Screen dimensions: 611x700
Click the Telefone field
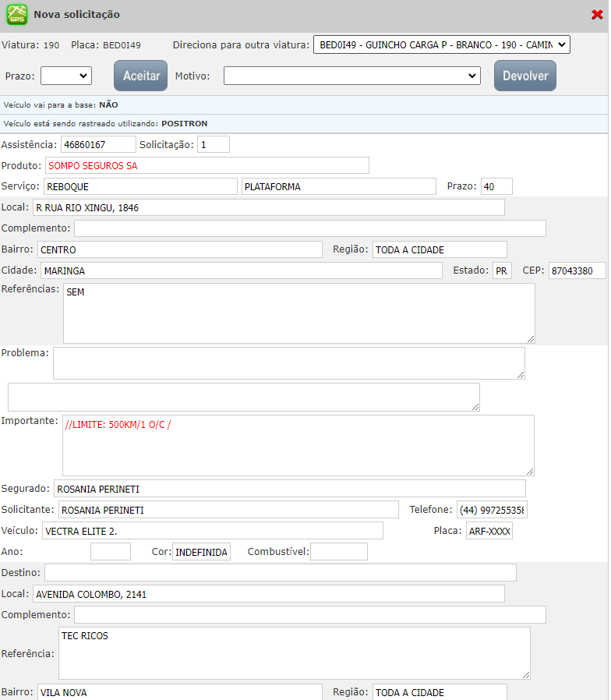[x=492, y=510]
